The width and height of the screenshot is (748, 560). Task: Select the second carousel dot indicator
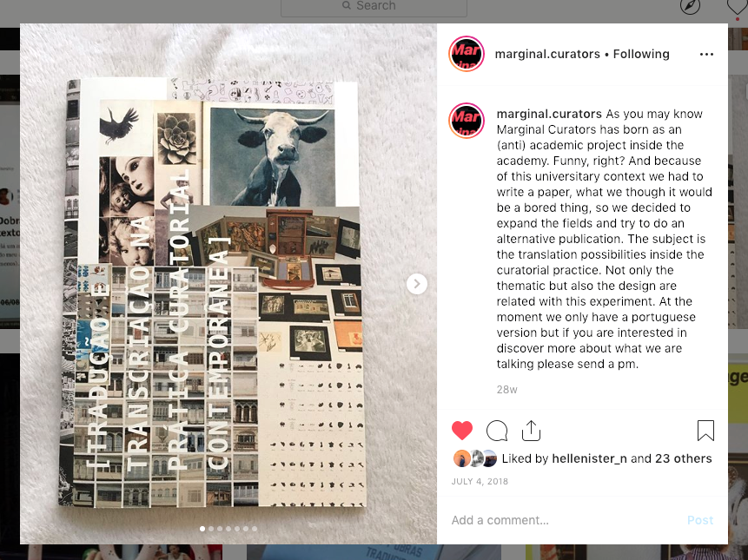(x=211, y=529)
